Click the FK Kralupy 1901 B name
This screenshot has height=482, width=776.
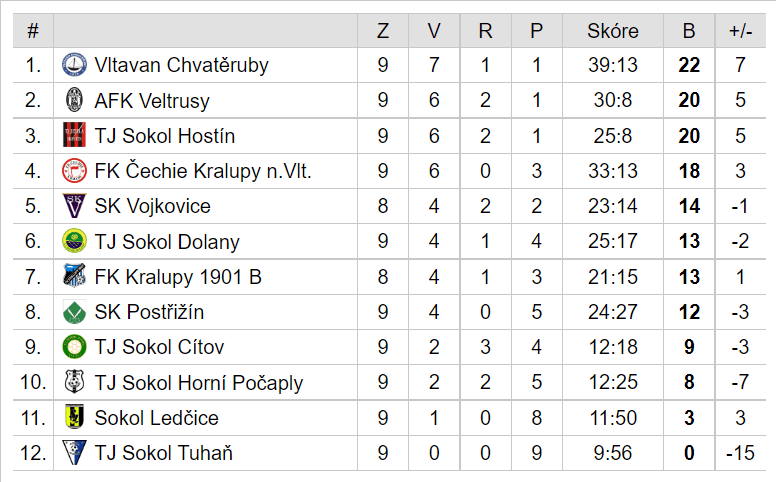tap(178, 277)
